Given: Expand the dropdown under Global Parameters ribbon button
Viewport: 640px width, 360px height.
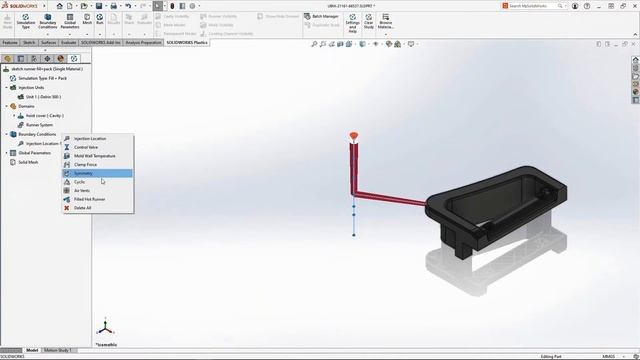Looking at the screenshot, I should point(70,34).
